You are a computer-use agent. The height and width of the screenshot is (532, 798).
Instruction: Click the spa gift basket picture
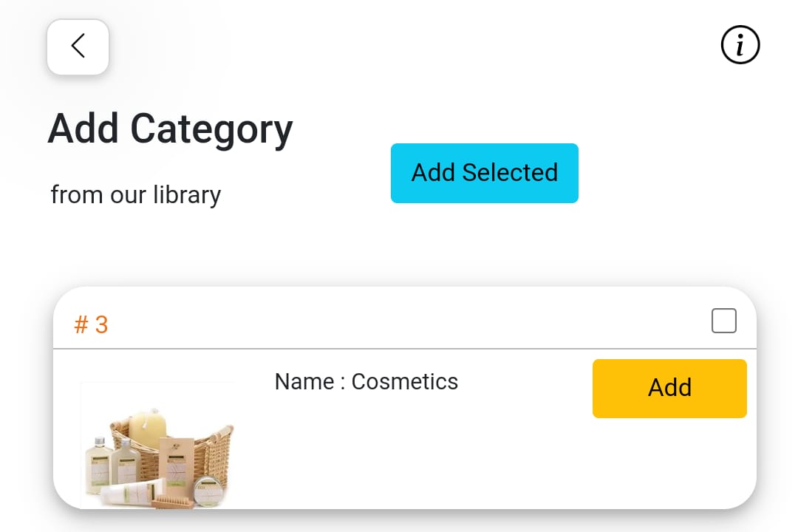[x=157, y=446]
